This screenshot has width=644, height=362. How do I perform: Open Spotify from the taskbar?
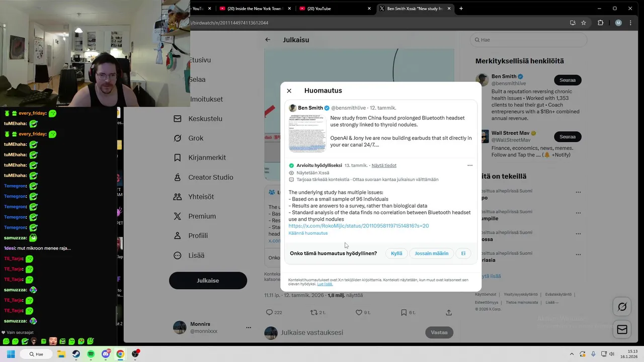[91, 354]
